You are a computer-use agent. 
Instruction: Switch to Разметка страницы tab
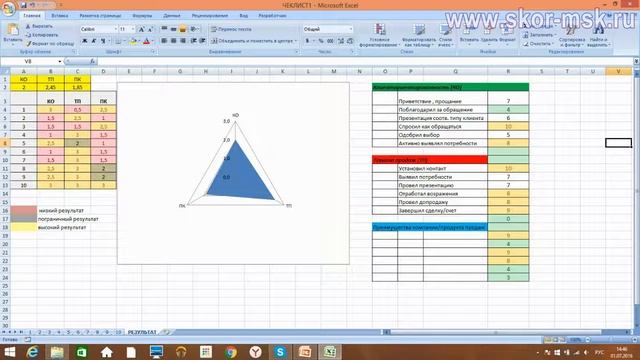click(x=100, y=16)
